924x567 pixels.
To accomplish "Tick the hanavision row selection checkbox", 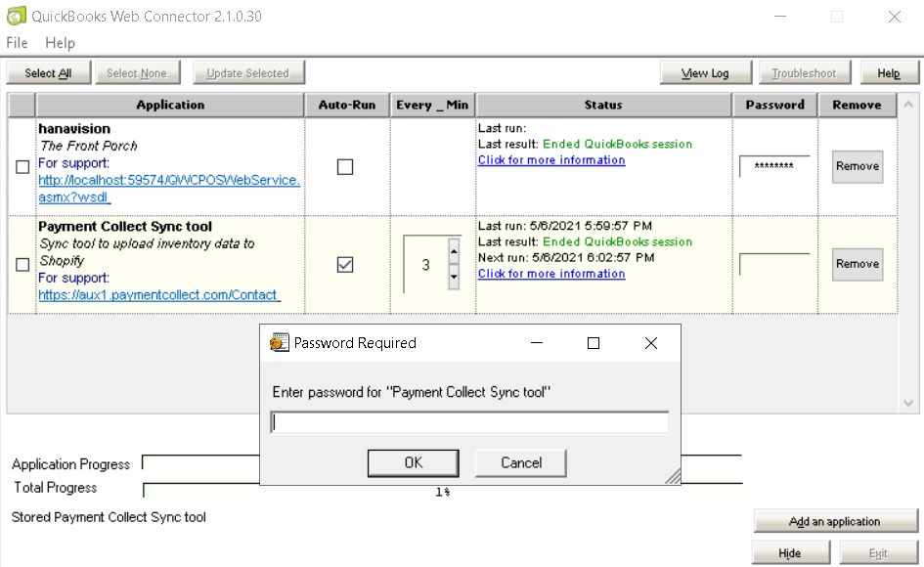I will point(22,167).
